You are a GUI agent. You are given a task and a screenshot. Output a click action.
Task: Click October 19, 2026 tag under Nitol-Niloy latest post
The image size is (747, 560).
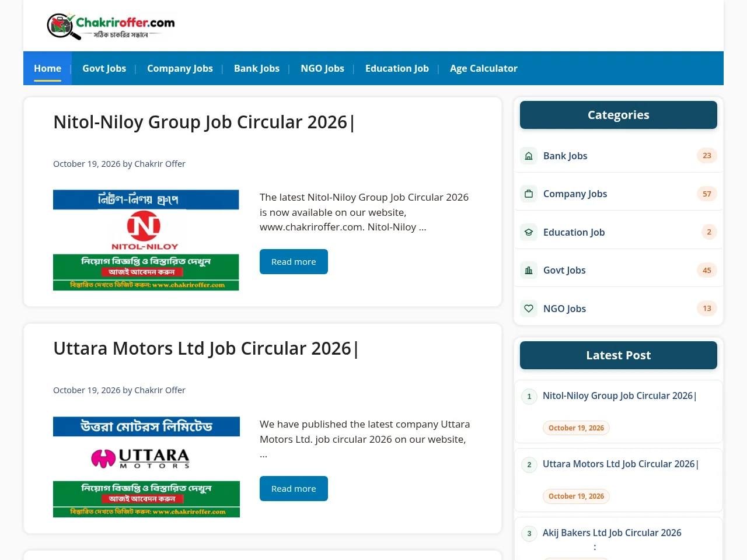coord(576,428)
